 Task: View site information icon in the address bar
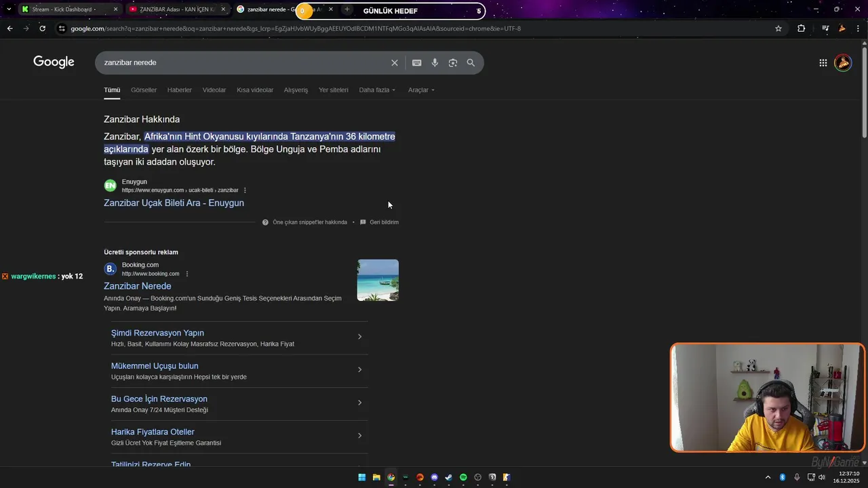click(62, 28)
